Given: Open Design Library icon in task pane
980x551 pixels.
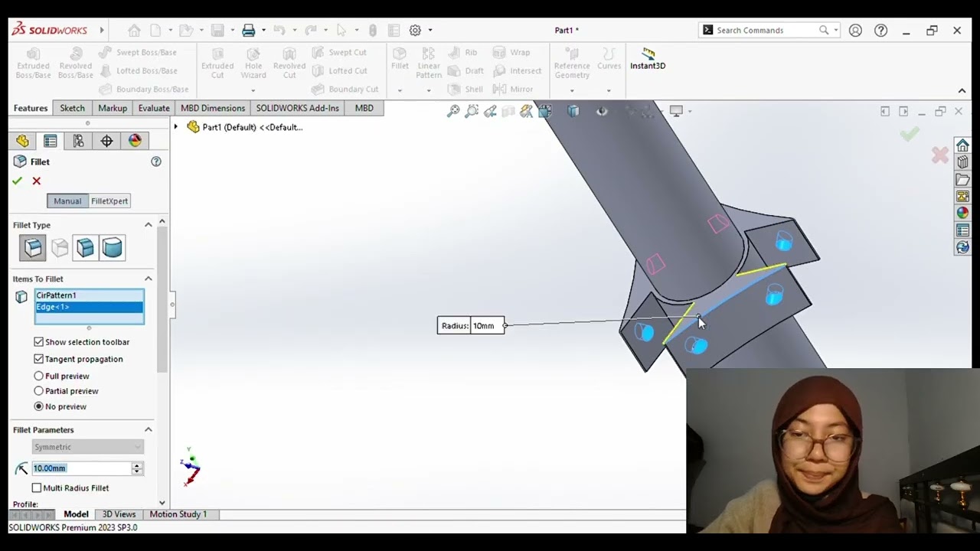Looking at the screenshot, I should point(962,162).
